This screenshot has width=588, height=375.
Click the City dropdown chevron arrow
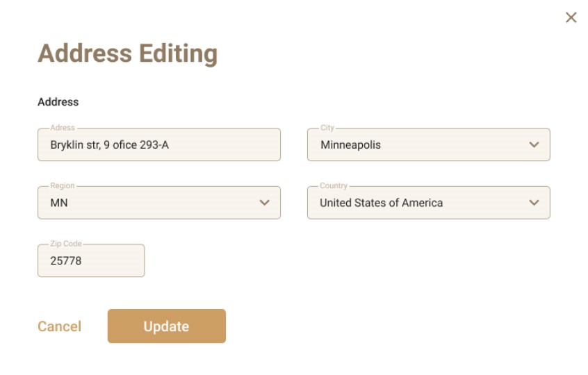534,145
